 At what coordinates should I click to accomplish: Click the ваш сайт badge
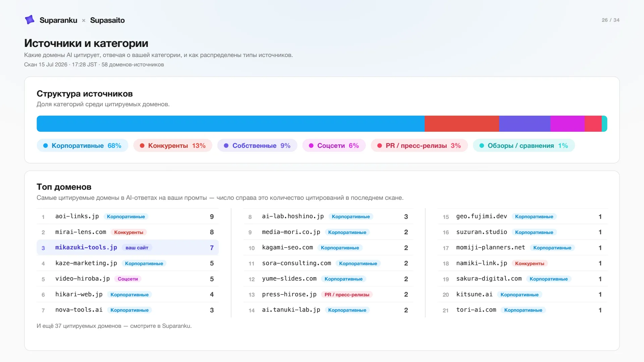137,248
